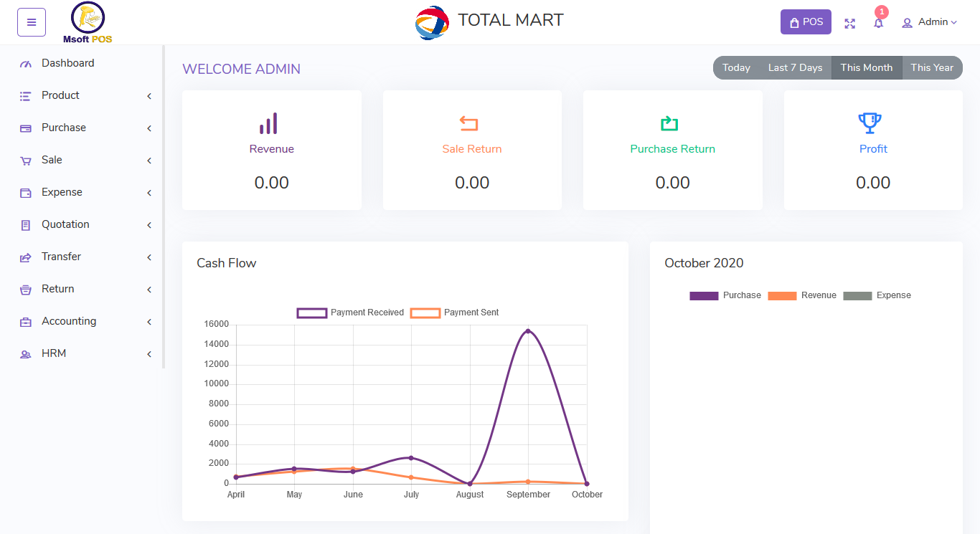Screen dimensions: 980x534
Task: Click the October 2020 title
Action: [704, 263]
